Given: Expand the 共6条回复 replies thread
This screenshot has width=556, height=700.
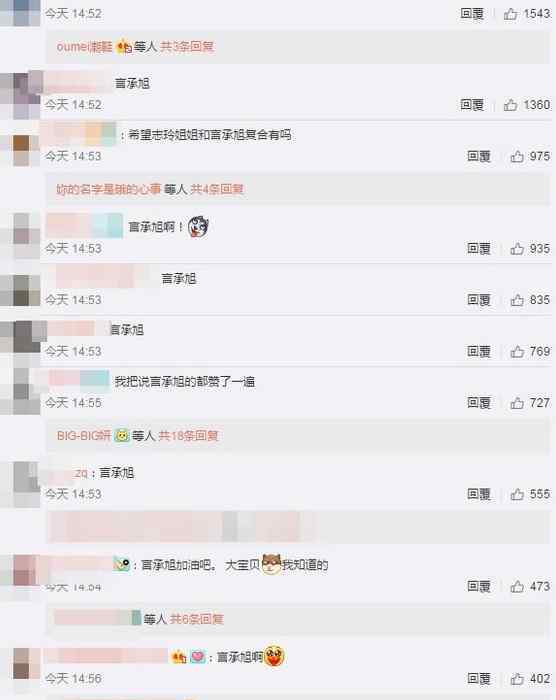Looking at the screenshot, I should click(196, 619).
